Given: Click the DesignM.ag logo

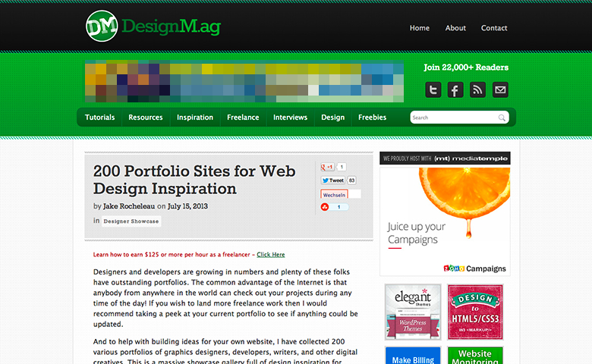Looking at the screenshot, I should (x=153, y=27).
